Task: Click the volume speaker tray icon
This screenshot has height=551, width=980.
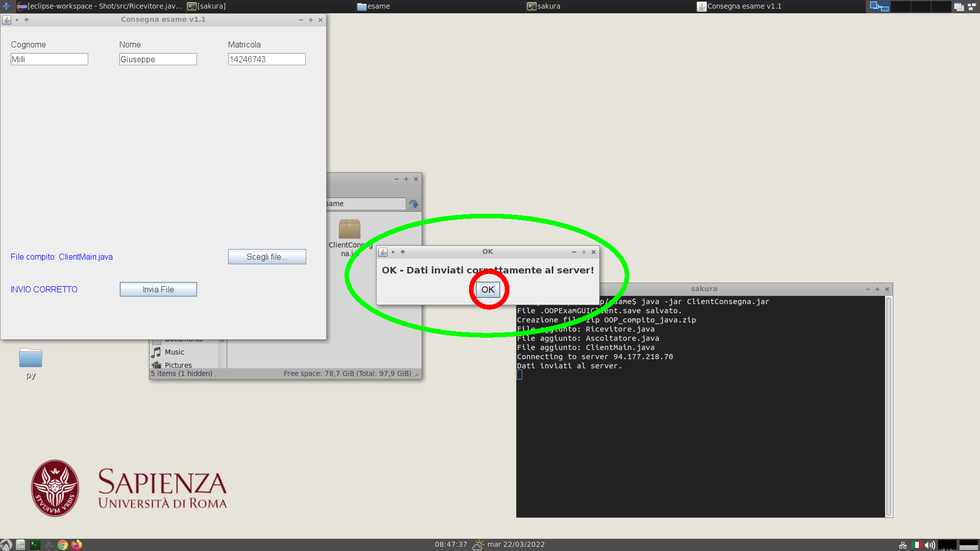Action: pyautogui.click(x=929, y=545)
